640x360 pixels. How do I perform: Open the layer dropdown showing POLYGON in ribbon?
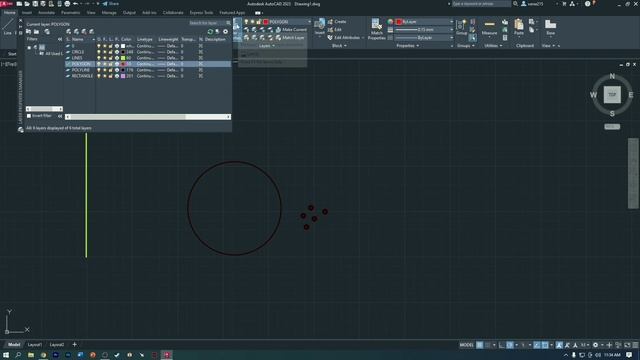coord(278,22)
